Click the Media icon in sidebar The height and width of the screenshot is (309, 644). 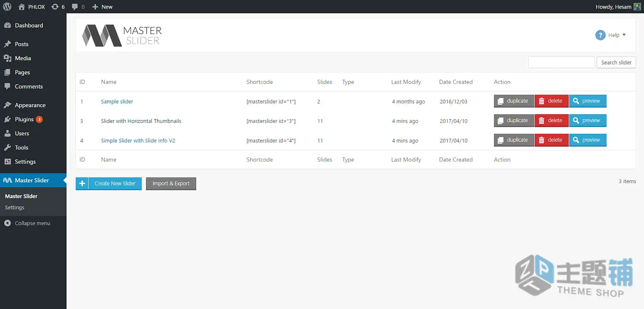click(x=7, y=58)
